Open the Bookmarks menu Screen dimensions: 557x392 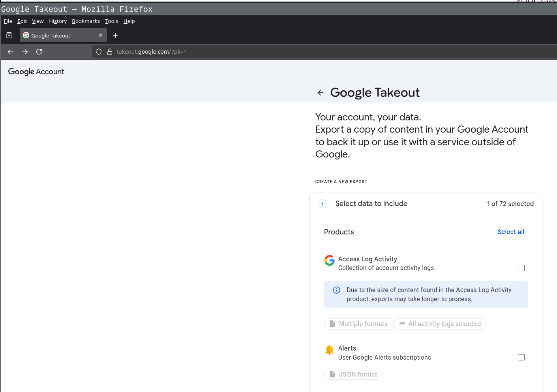tap(86, 21)
